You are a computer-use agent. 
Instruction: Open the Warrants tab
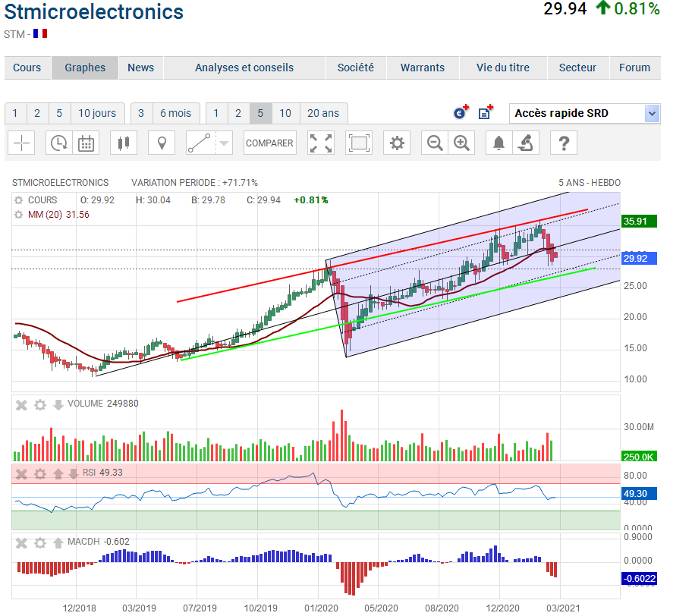(x=423, y=68)
